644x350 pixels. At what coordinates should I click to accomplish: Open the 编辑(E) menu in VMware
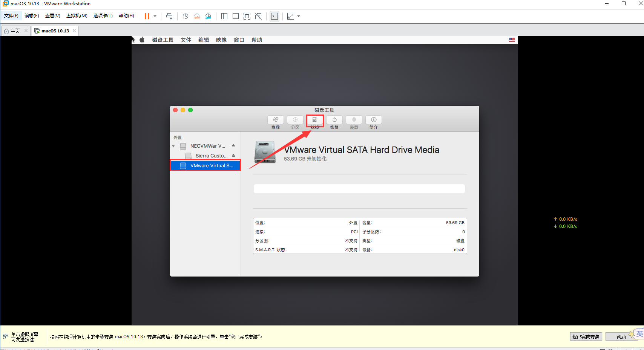coord(32,16)
